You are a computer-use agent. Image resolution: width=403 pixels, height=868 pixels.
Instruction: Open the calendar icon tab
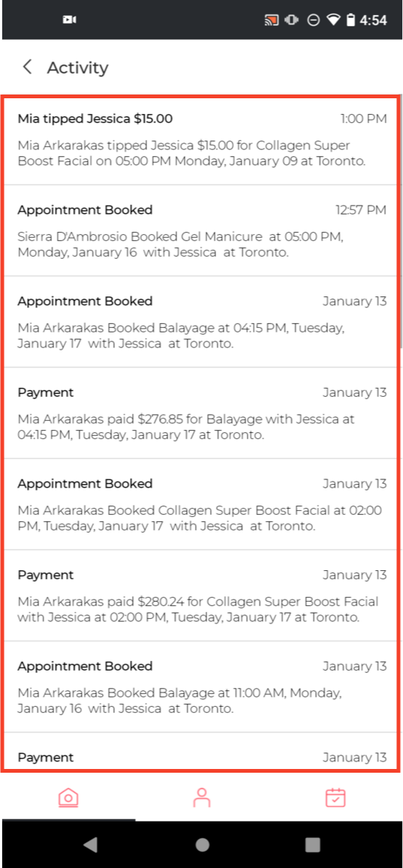coord(335,797)
